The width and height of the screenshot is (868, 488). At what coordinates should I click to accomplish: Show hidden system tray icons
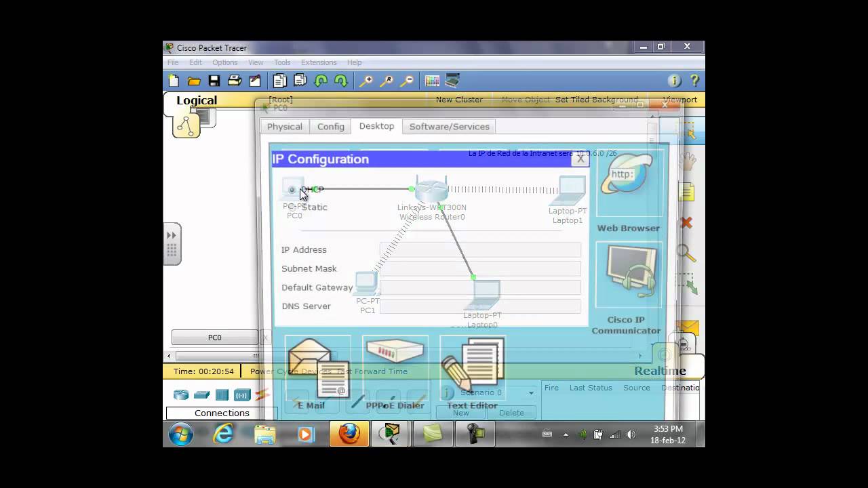pos(566,435)
